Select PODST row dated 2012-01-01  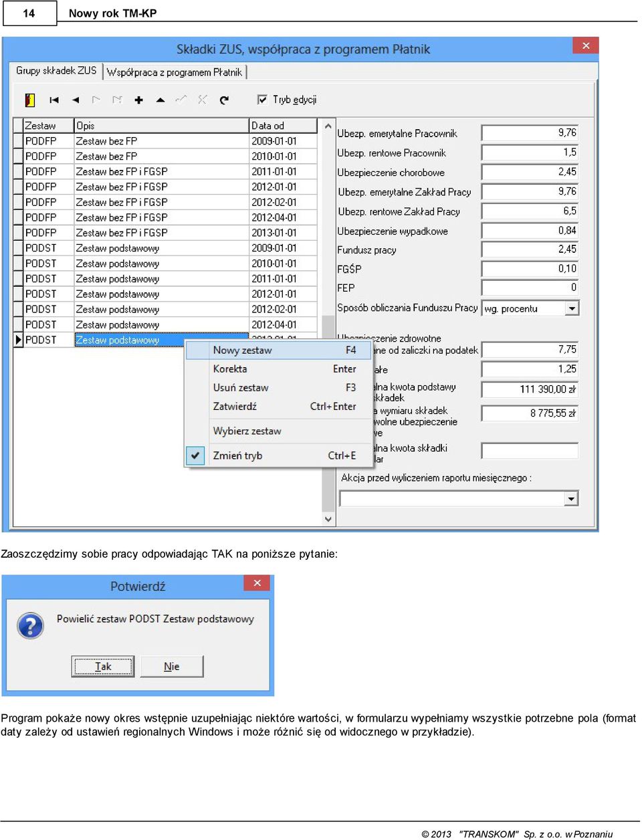(x=165, y=294)
